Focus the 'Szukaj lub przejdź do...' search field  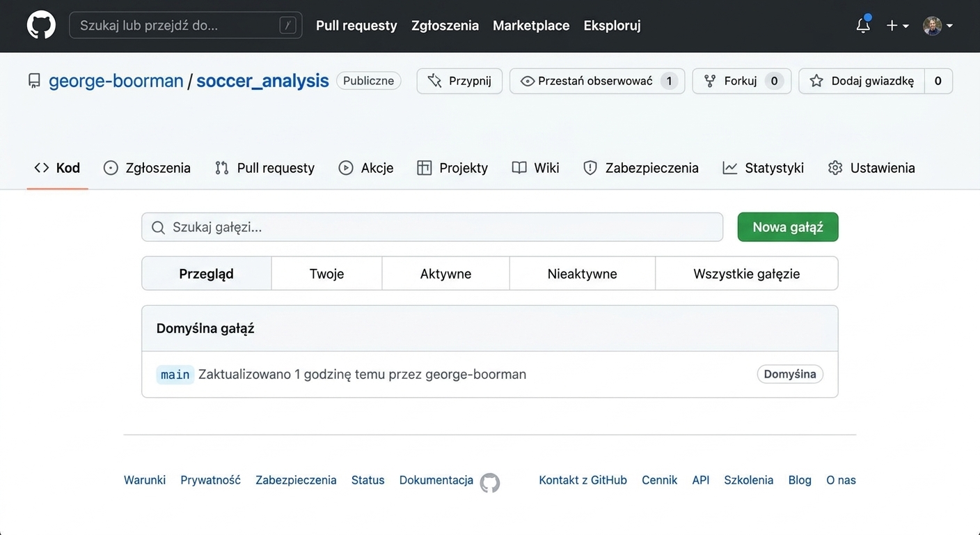pos(185,25)
